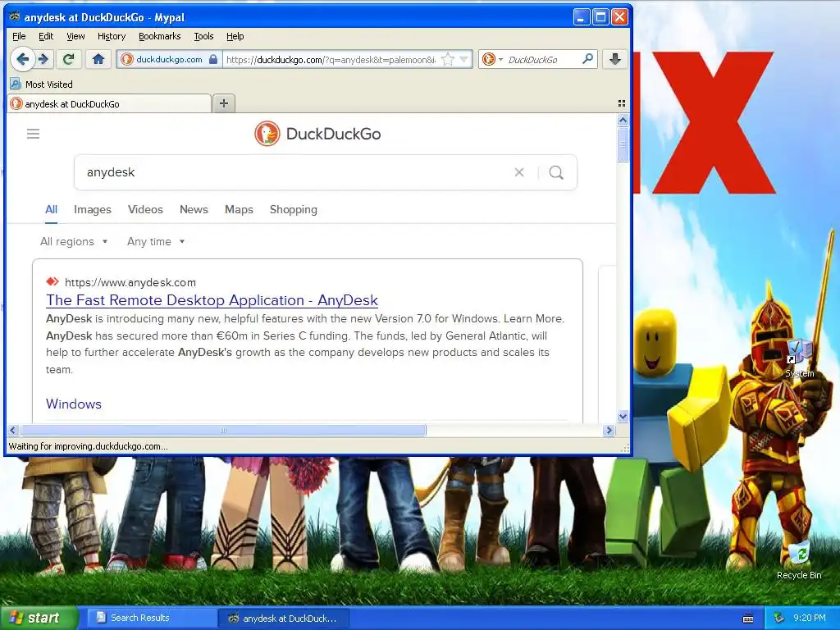Expand the Any time filter
840x630 pixels.
[156, 242]
